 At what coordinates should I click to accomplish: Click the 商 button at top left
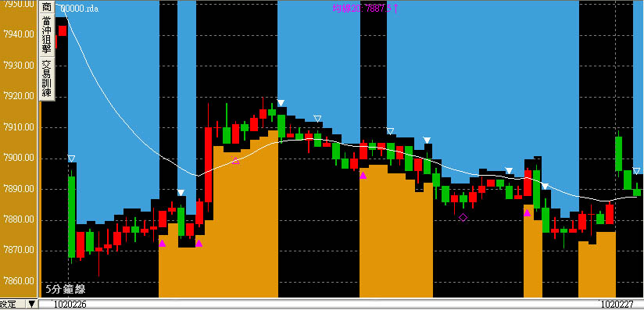click(x=47, y=7)
